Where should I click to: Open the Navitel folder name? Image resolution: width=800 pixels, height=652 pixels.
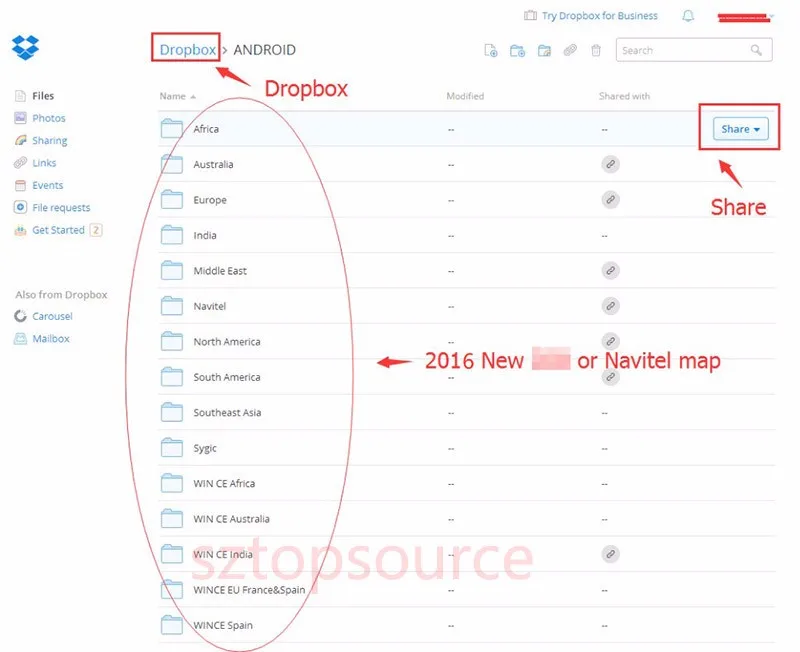click(x=209, y=306)
